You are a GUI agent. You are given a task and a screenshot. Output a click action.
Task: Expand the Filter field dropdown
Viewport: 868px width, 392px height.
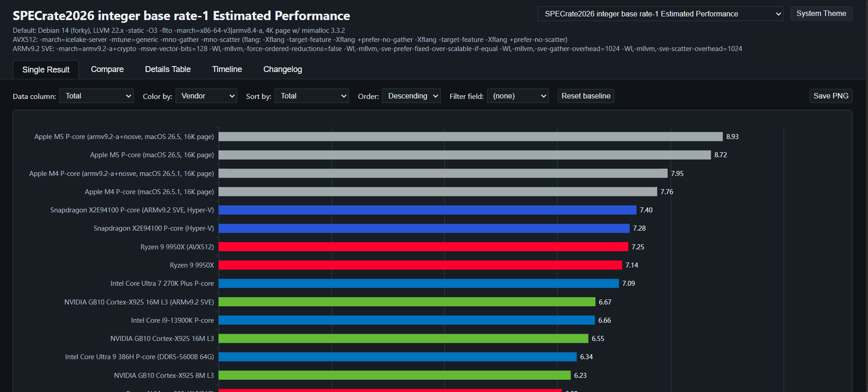(x=518, y=96)
